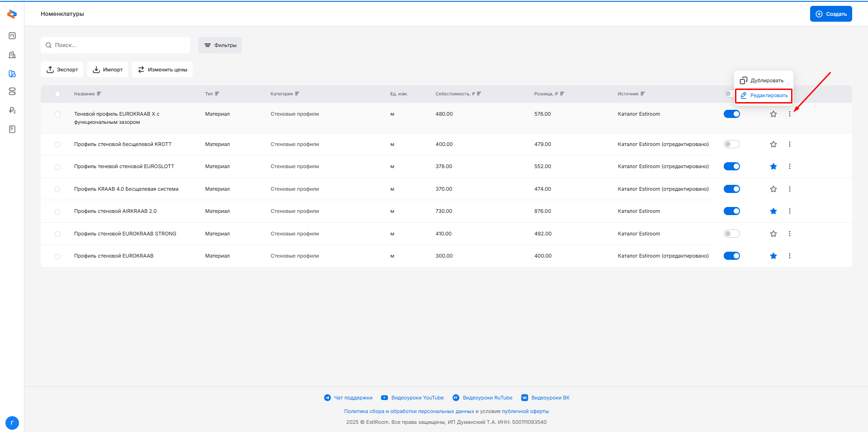Favorite the Профиль стеновой бесщелевой KROTT row
This screenshot has height=432, width=868.
point(773,145)
